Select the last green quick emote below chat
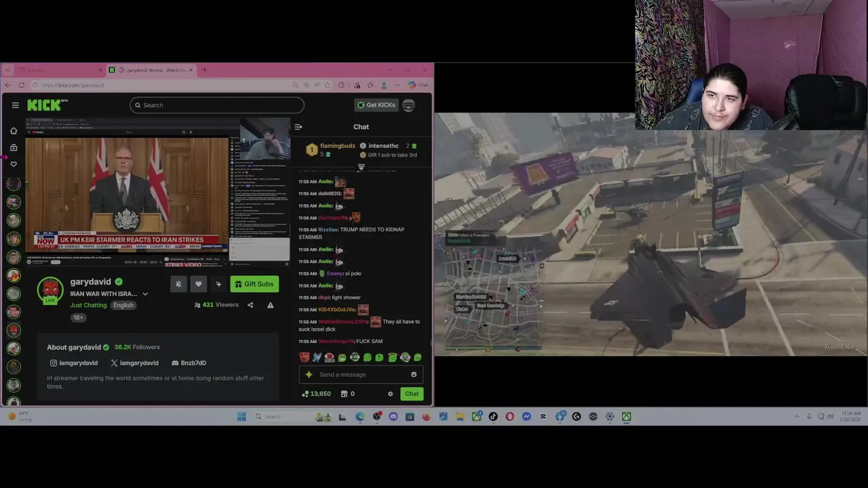 pyautogui.click(x=418, y=357)
